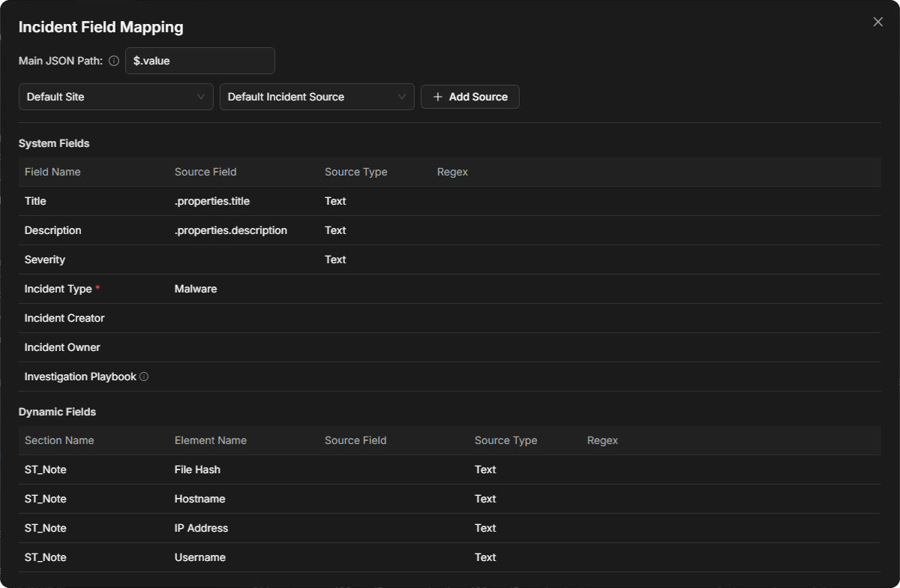Click the info icon beside Main JSON Path
900x588 pixels.
[x=114, y=61]
